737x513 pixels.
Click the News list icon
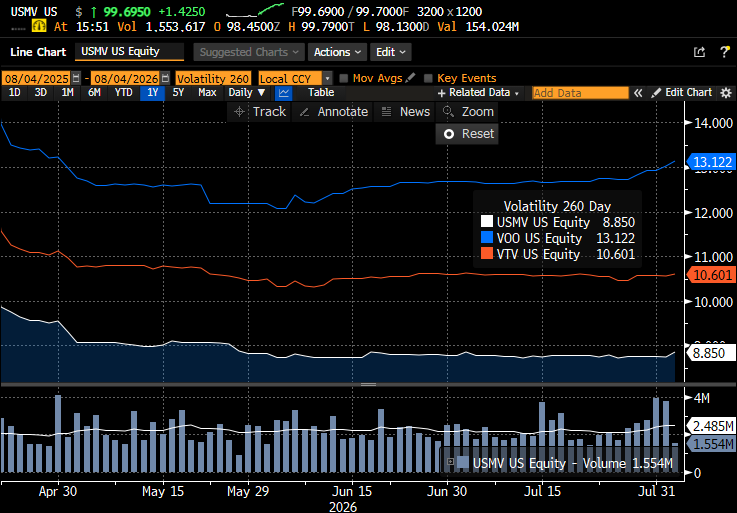click(386, 112)
